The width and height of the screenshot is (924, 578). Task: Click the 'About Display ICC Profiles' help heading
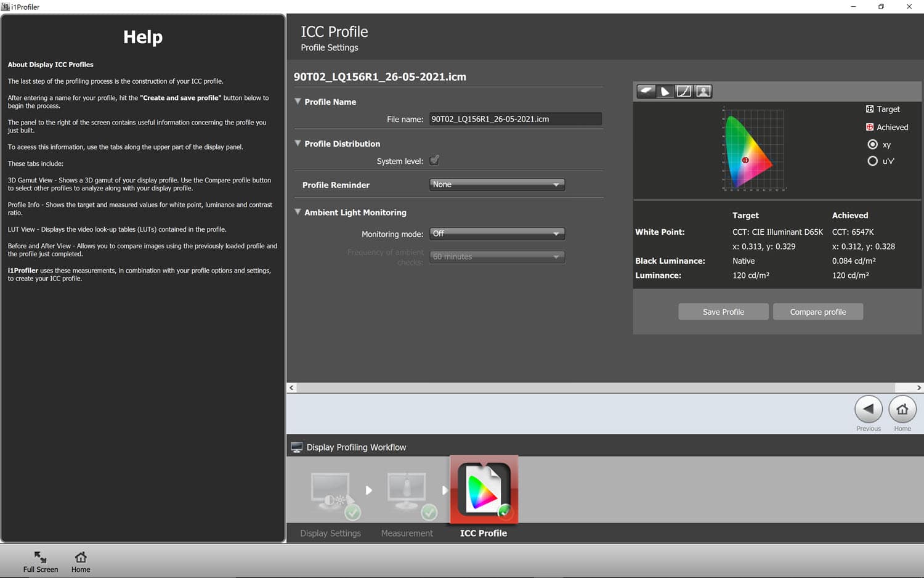click(x=51, y=64)
